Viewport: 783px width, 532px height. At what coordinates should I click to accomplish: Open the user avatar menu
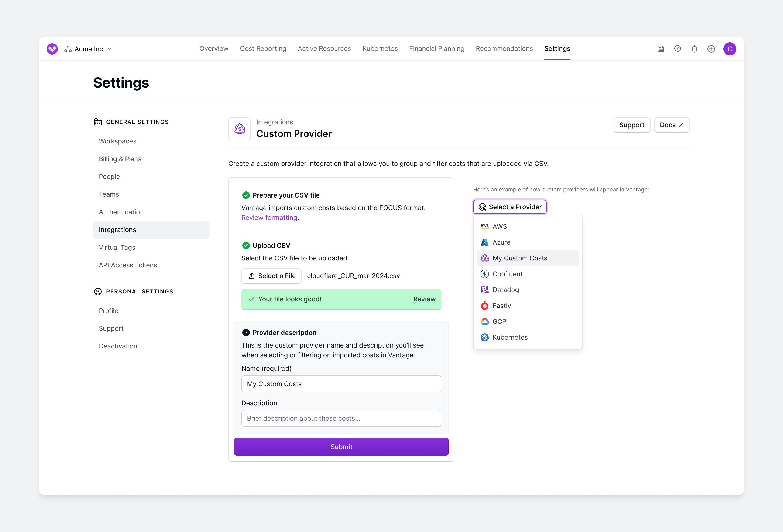click(x=730, y=49)
